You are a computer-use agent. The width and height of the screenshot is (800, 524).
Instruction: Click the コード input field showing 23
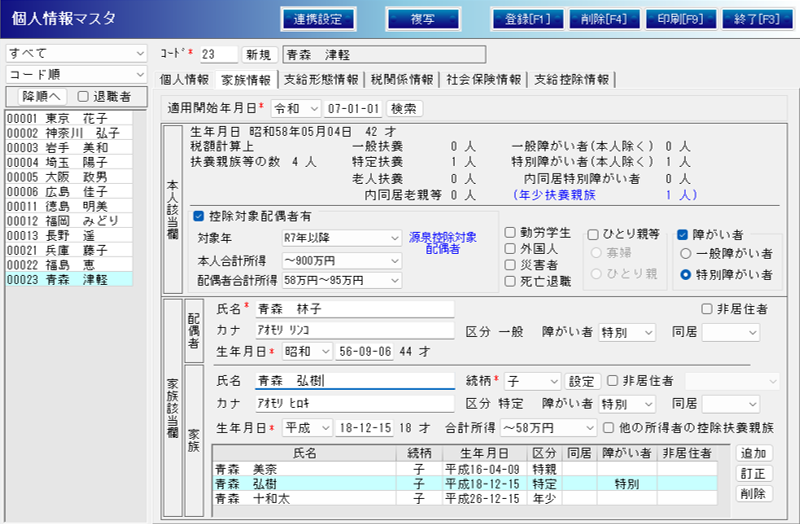[x=218, y=55]
